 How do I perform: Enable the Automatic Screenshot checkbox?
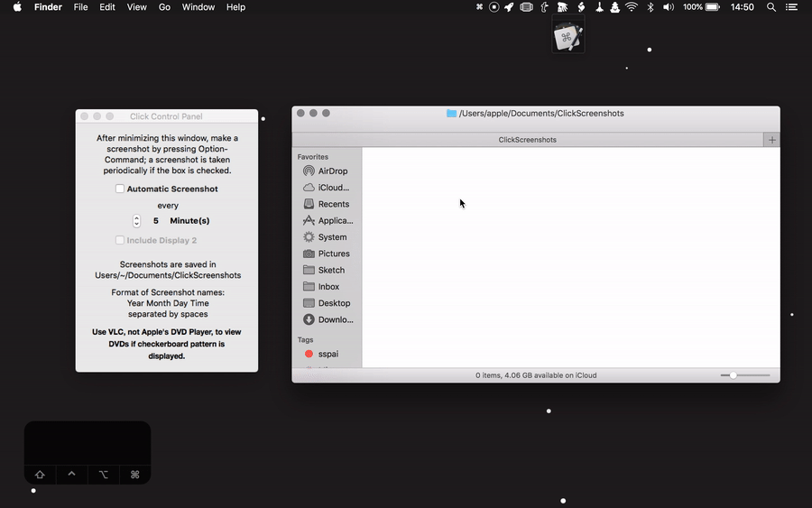click(120, 189)
